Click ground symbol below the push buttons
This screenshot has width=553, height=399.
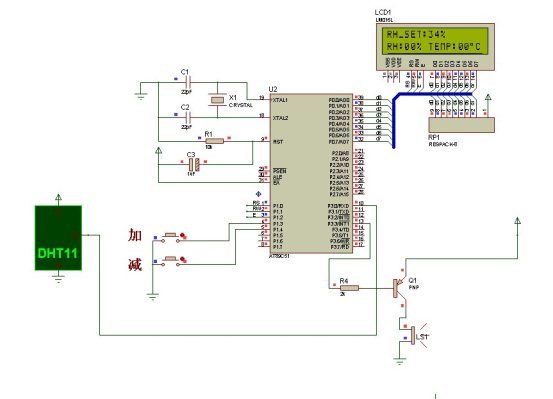(153, 296)
